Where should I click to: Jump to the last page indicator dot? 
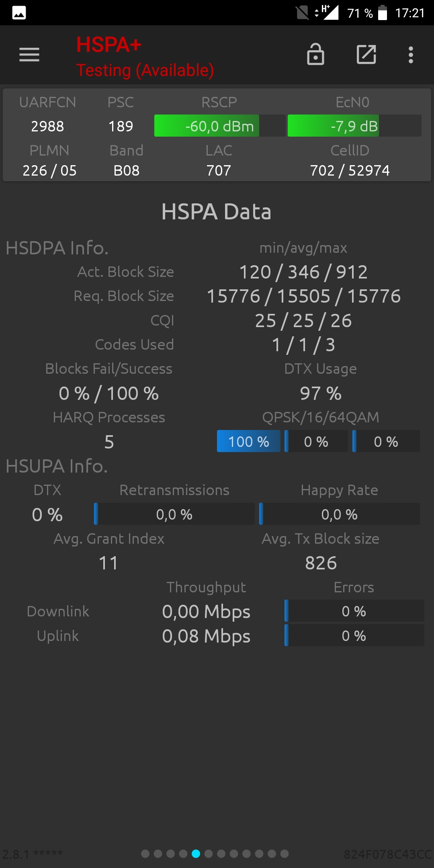click(285, 854)
